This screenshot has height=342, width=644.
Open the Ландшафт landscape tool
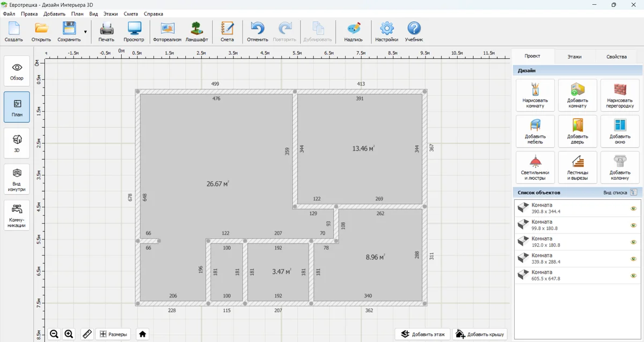click(197, 32)
